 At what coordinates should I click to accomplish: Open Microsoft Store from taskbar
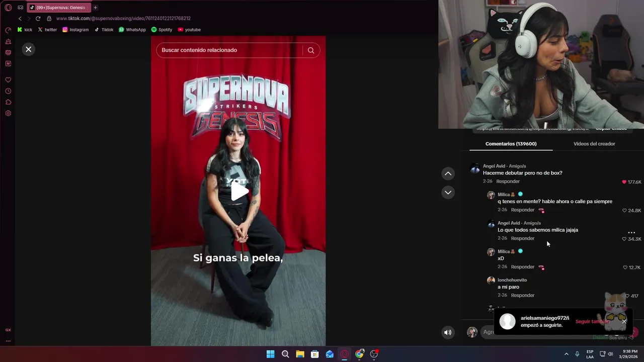(314, 354)
